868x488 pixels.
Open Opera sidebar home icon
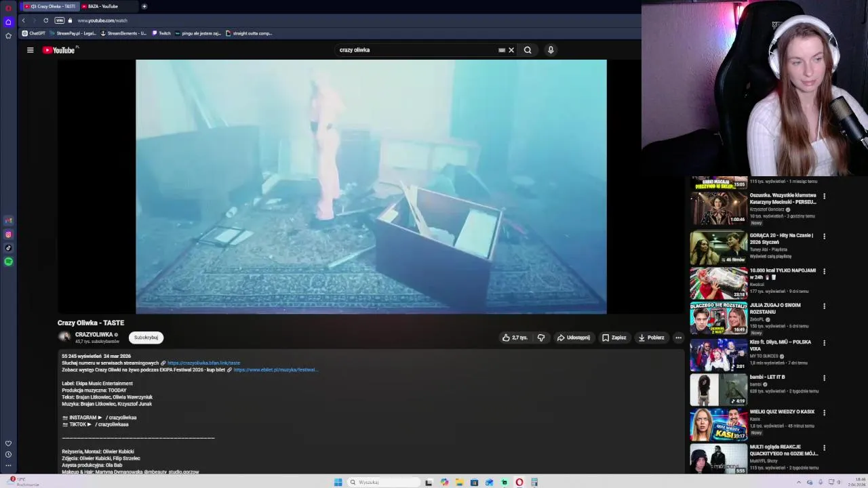click(8, 22)
